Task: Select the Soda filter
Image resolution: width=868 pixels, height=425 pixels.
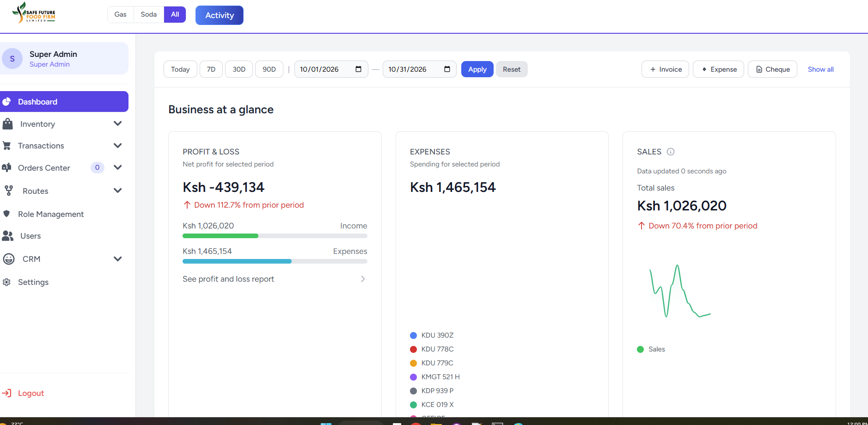Action: pos(149,14)
